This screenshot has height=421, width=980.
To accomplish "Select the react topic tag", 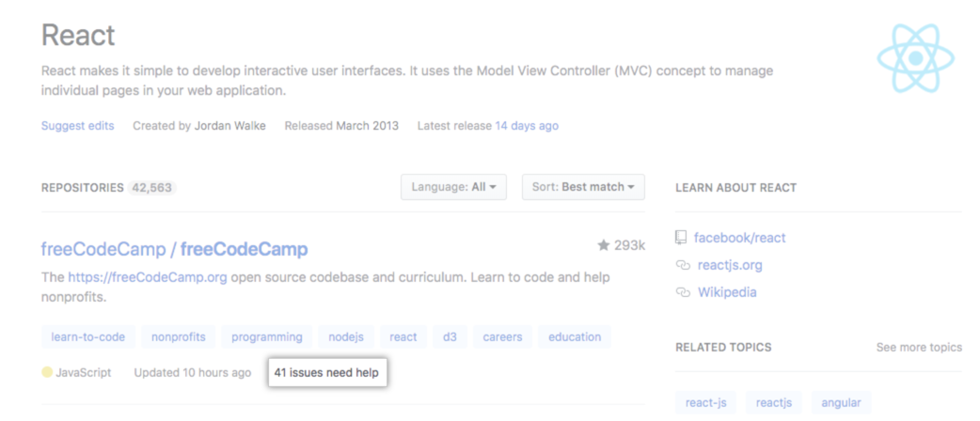I will point(403,336).
